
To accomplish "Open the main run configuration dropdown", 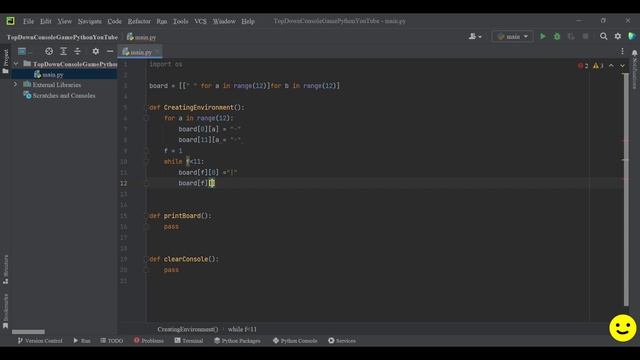I will click(513, 37).
